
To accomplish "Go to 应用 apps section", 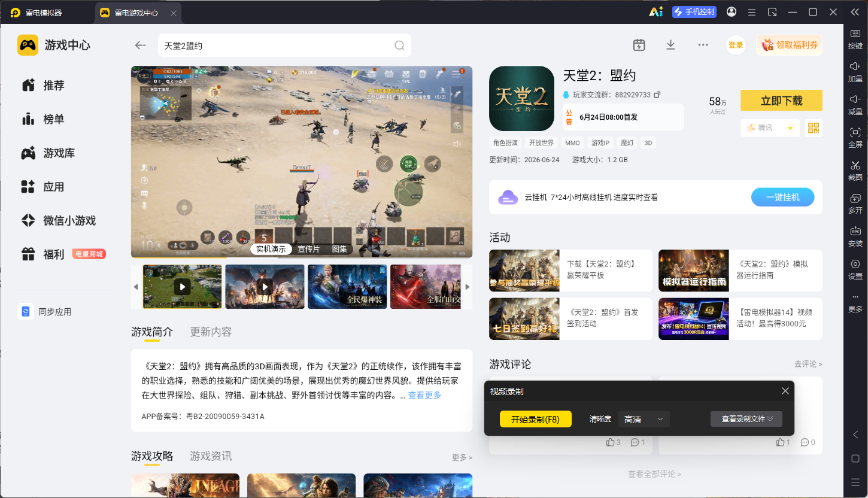I will click(54, 187).
